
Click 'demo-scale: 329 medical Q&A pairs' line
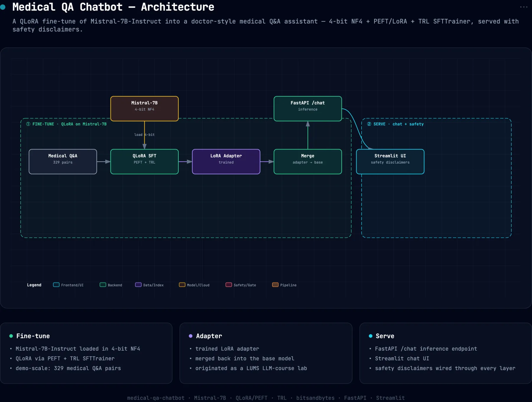pos(68,368)
